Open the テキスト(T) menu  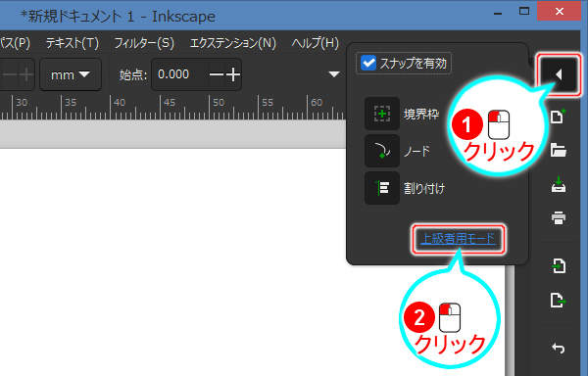click(72, 43)
